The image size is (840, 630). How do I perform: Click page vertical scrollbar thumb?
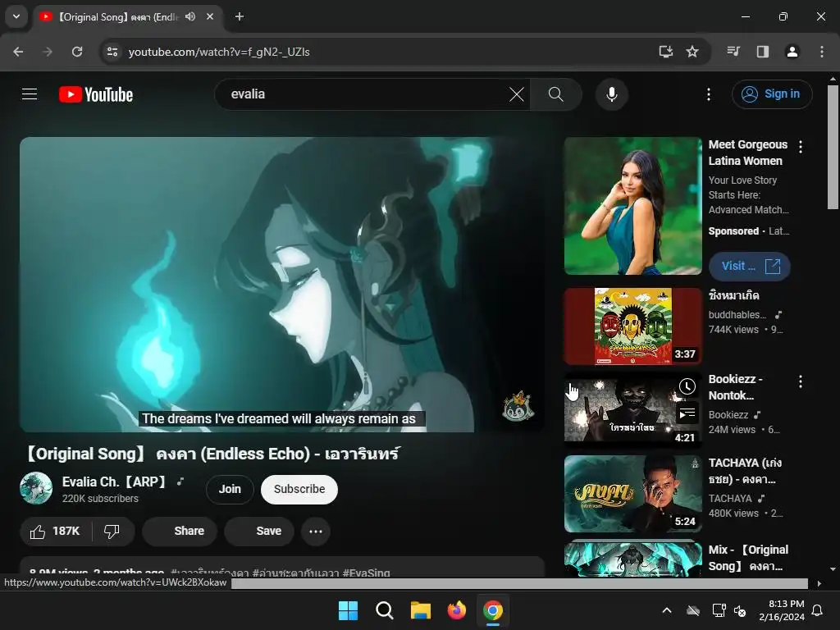833,146
